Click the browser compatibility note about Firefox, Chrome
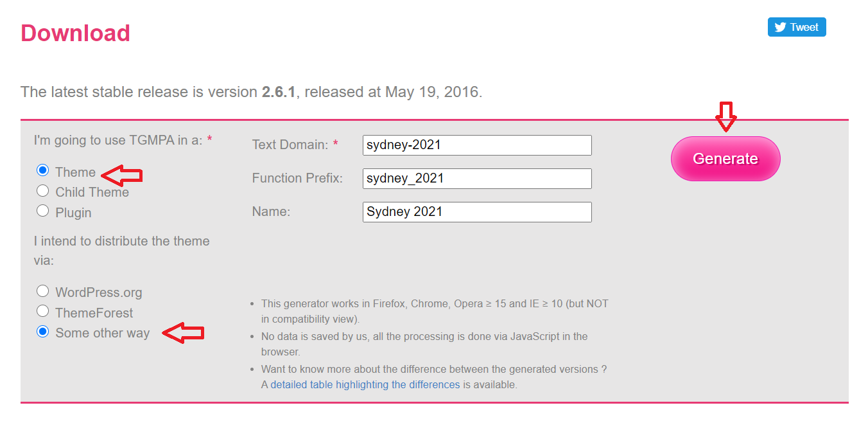Screen dimensions: 868x421 click(x=435, y=311)
